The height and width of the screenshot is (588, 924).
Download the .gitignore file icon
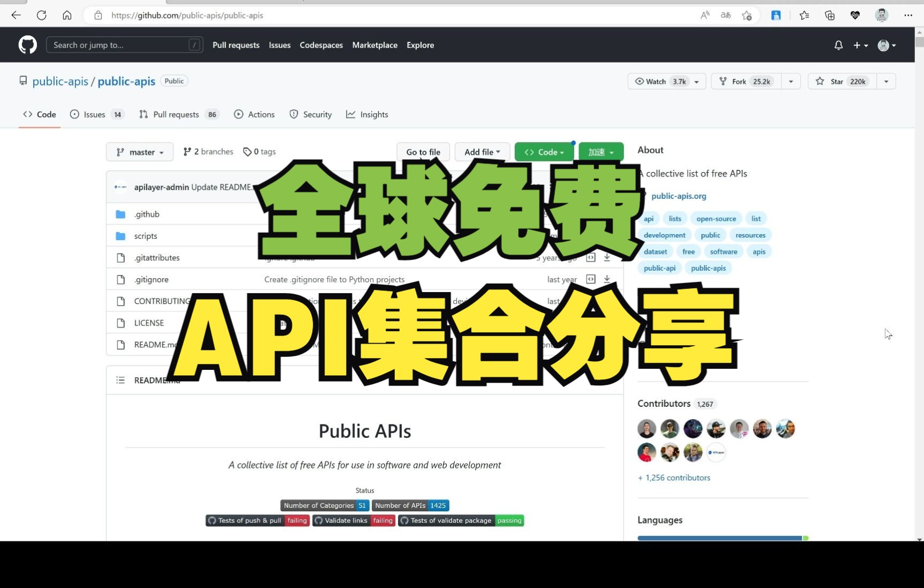[x=607, y=279]
